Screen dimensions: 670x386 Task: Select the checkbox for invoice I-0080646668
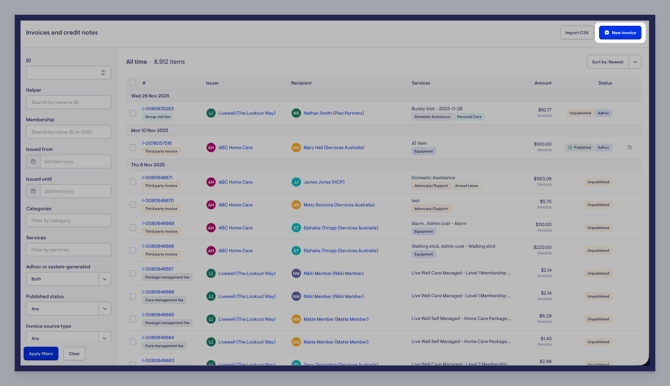133,250
